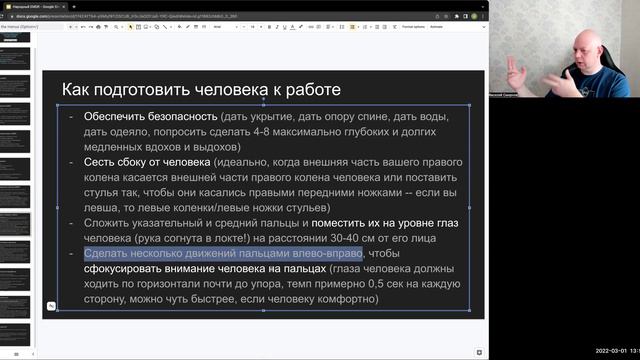
Task: Click the text 'поместить их на уровне глаз'
Action: tap(385, 223)
